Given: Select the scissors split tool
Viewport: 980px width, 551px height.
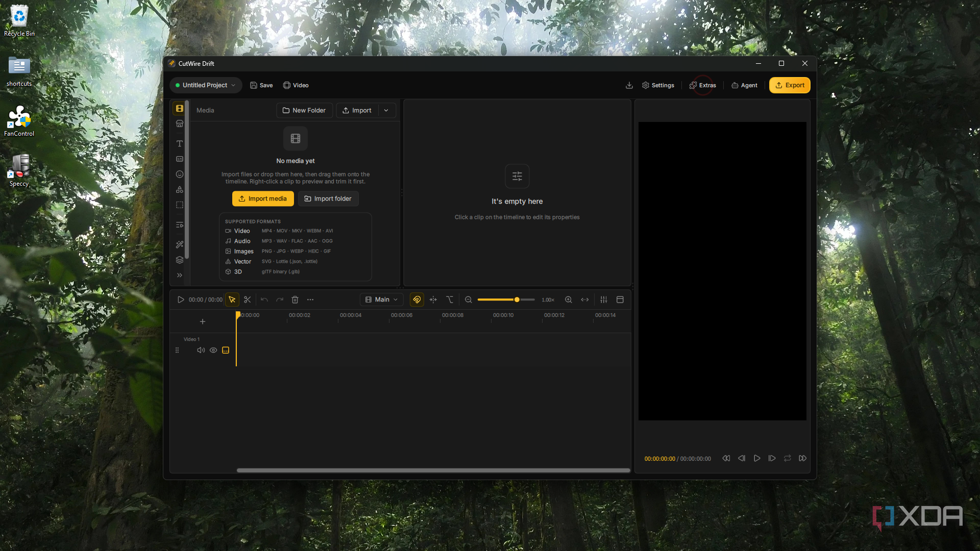Looking at the screenshot, I should click(248, 299).
